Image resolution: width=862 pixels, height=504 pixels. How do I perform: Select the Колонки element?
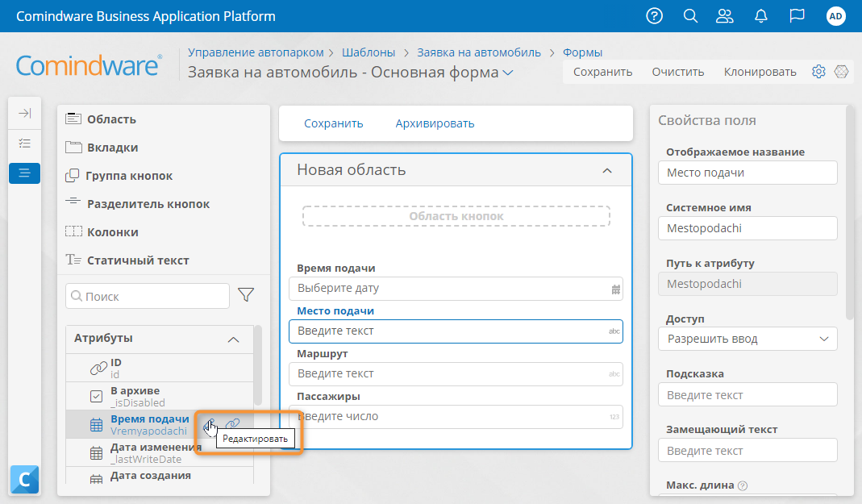tap(102, 231)
